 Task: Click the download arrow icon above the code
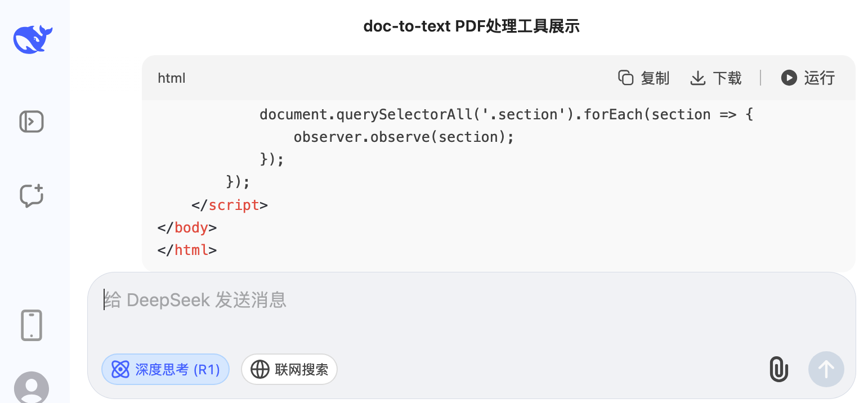tap(698, 78)
